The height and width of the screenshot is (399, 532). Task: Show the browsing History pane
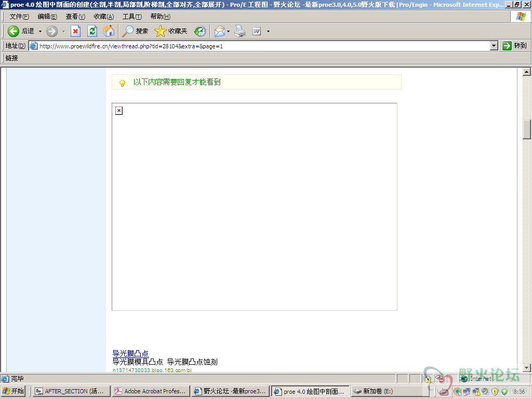(x=200, y=31)
